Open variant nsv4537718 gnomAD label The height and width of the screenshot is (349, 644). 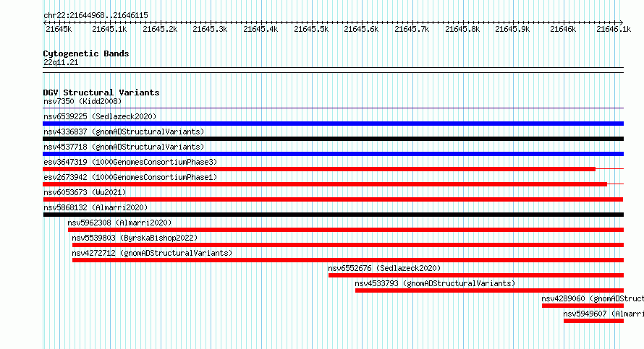click(x=124, y=147)
